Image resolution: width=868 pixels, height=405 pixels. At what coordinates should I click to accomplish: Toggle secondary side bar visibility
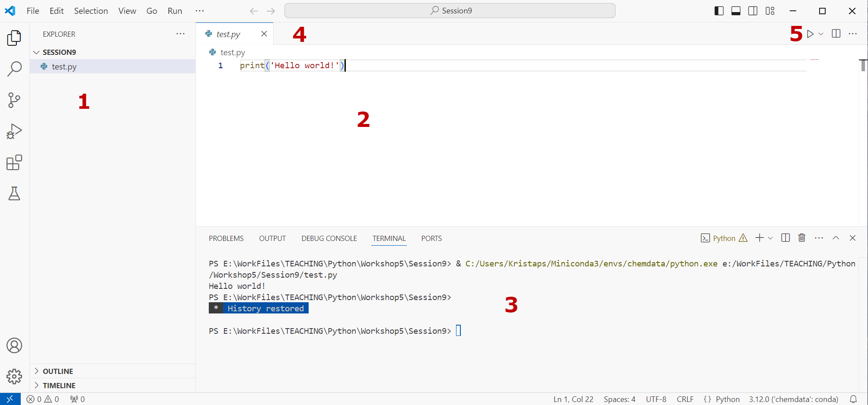(x=753, y=11)
